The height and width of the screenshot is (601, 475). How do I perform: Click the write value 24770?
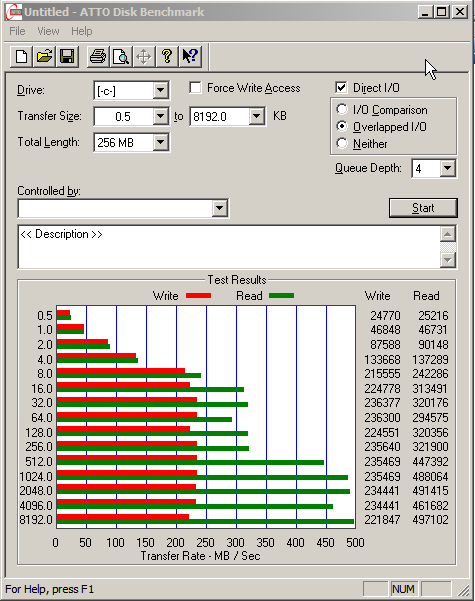click(x=385, y=315)
